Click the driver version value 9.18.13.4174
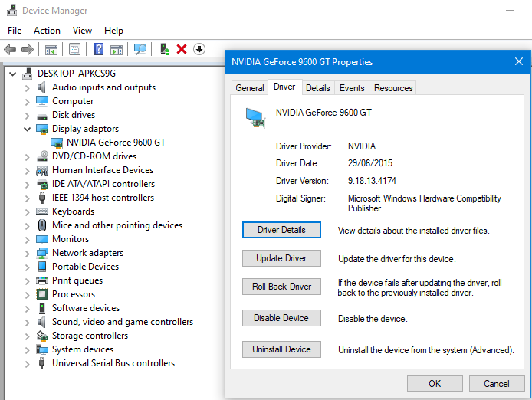Image resolution: width=532 pixels, height=400 pixels. [x=372, y=181]
